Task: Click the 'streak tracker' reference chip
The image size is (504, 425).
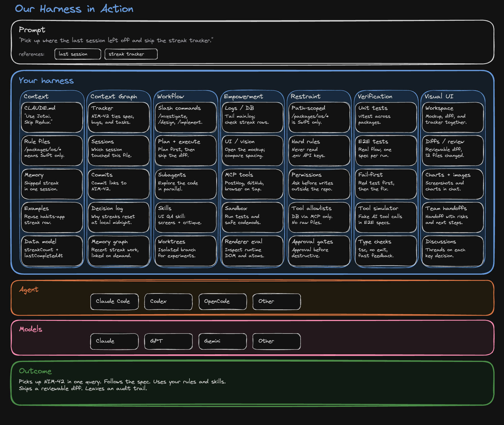Action: (131, 54)
